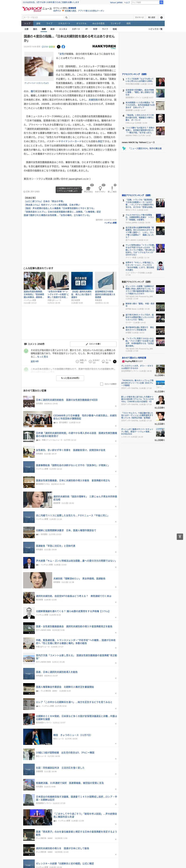Click the keyword search magnifier icon

coord(66,18)
